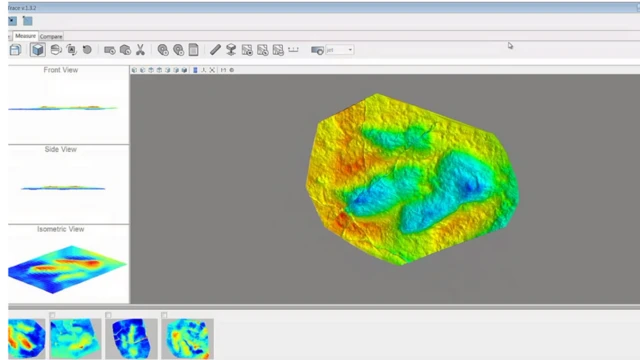
Task: Click the disc-gear icon right after scissors
Action: (163, 50)
